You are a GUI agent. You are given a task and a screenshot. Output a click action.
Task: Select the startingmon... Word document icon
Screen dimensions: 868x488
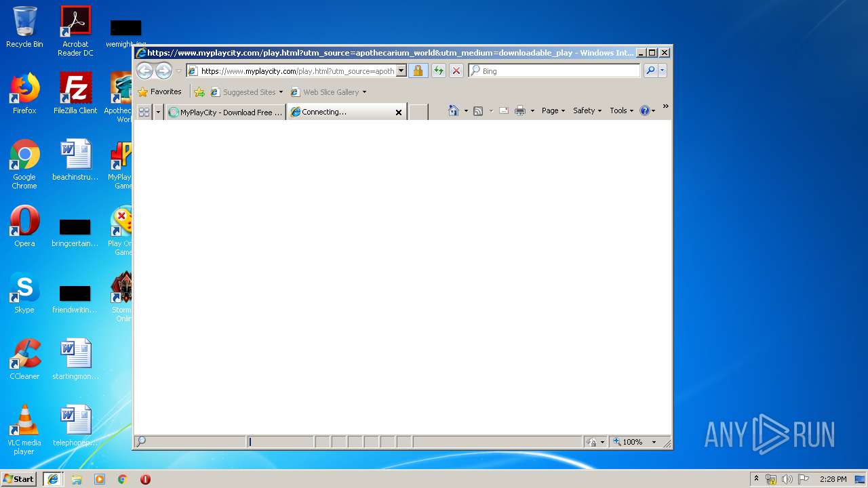(x=75, y=359)
